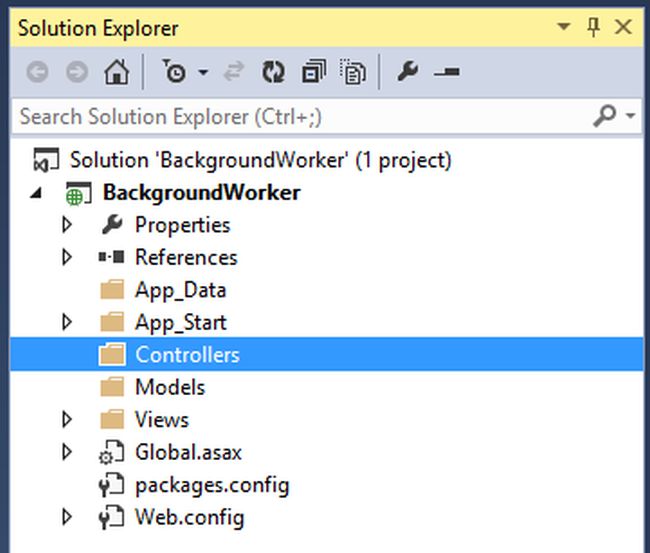Select the Models folder
The image size is (650, 553).
point(170,387)
